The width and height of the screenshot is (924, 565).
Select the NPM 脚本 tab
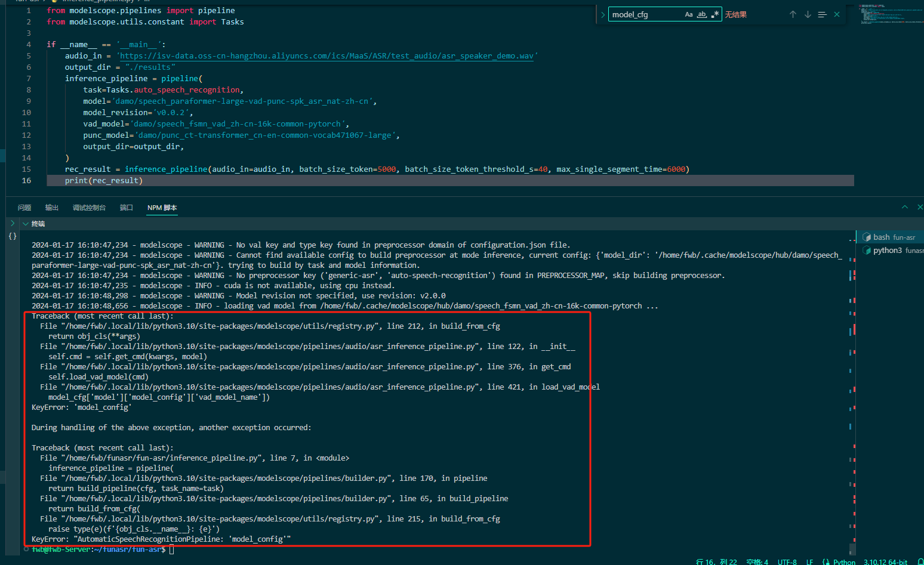pyautogui.click(x=162, y=208)
